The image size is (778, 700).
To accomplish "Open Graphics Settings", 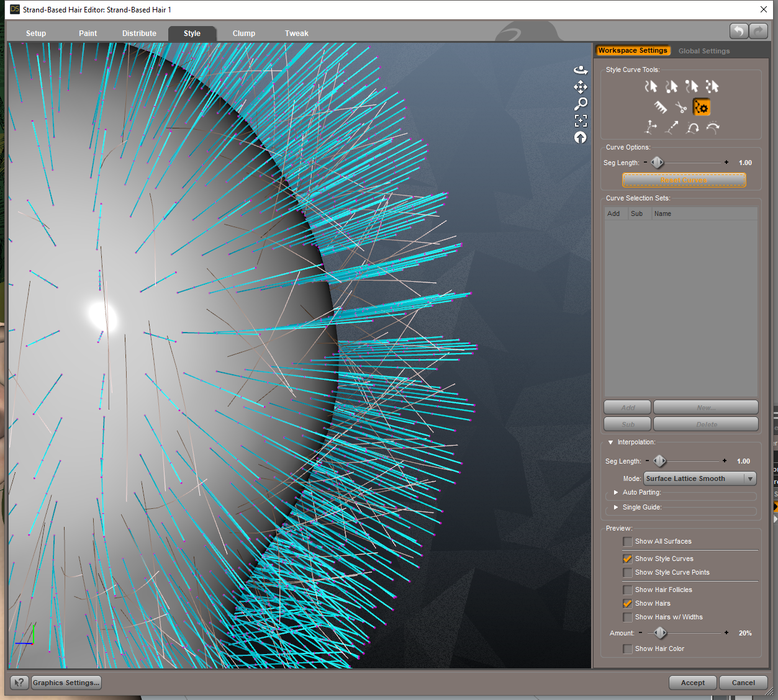I will (x=66, y=683).
